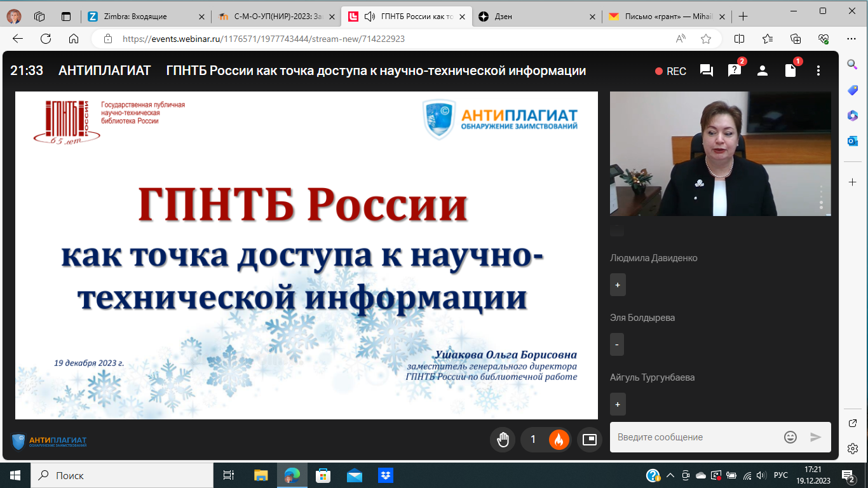Open Microsoft 365 in Edge sidebar
The width and height of the screenshot is (868, 488).
[853, 116]
